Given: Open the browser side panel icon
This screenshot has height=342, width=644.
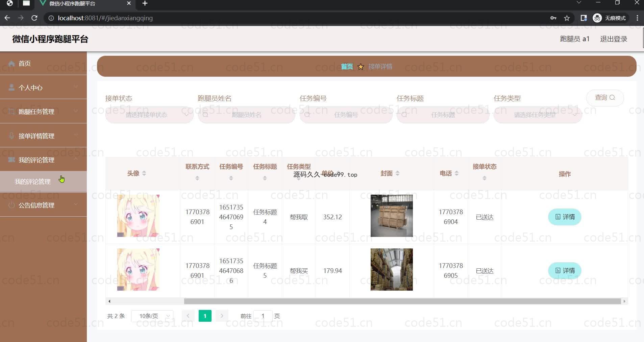Looking at the screenshot, I should tap(584, 18).
